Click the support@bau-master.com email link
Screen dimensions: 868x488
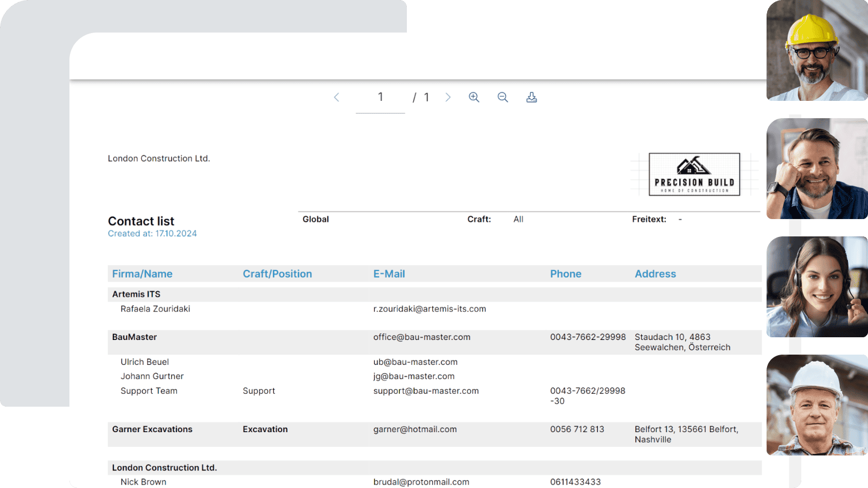point(425,390)
